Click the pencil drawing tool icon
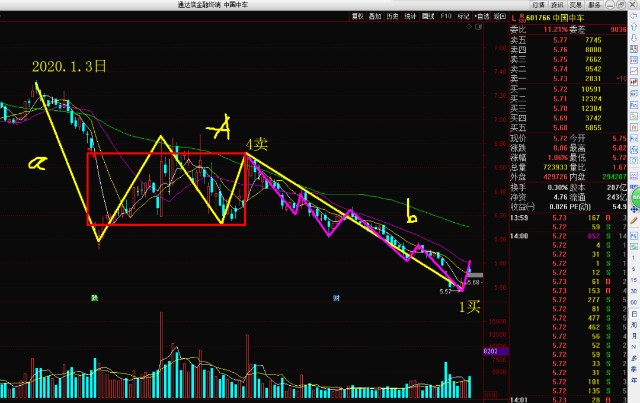The image size is (640, 403). click(634, 221)
